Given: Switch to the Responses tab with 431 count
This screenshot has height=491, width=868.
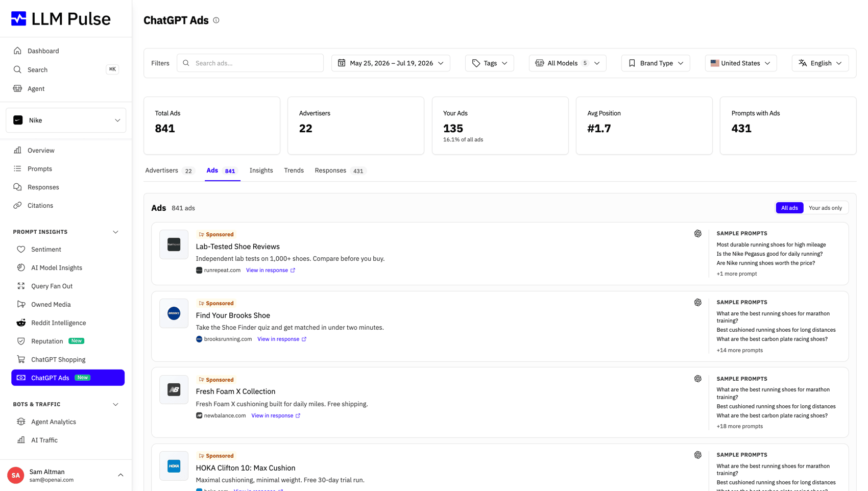Looking at the screenshot, I should coord(341,170).
